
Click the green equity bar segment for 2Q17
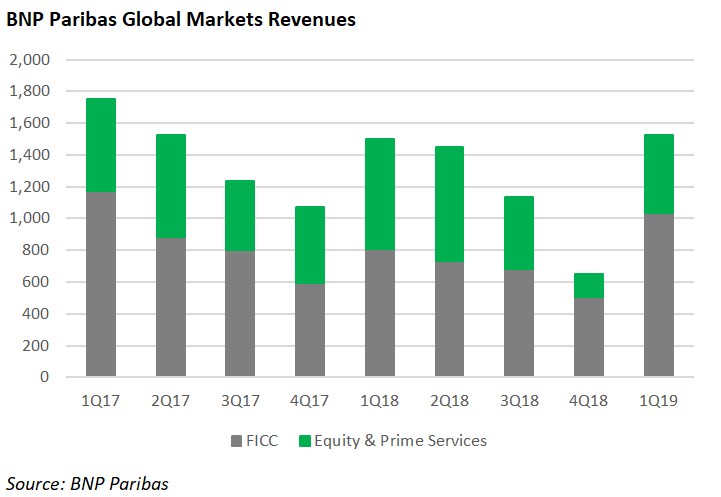coord(171,186)
